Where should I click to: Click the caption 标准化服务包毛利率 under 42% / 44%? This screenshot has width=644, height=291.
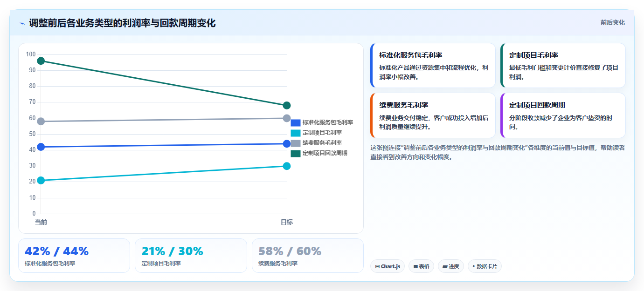click(50, 264)
